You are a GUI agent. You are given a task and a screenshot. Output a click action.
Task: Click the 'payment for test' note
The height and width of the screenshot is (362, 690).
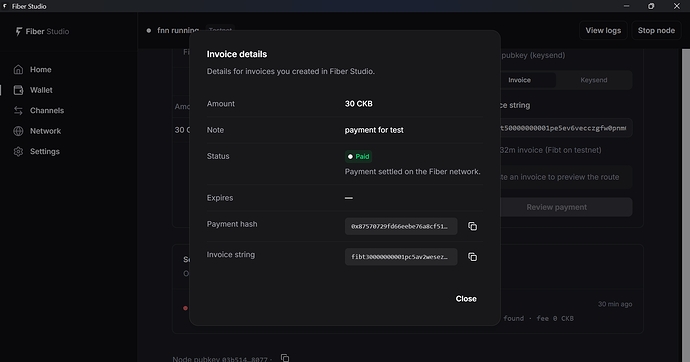coord(374,130)
